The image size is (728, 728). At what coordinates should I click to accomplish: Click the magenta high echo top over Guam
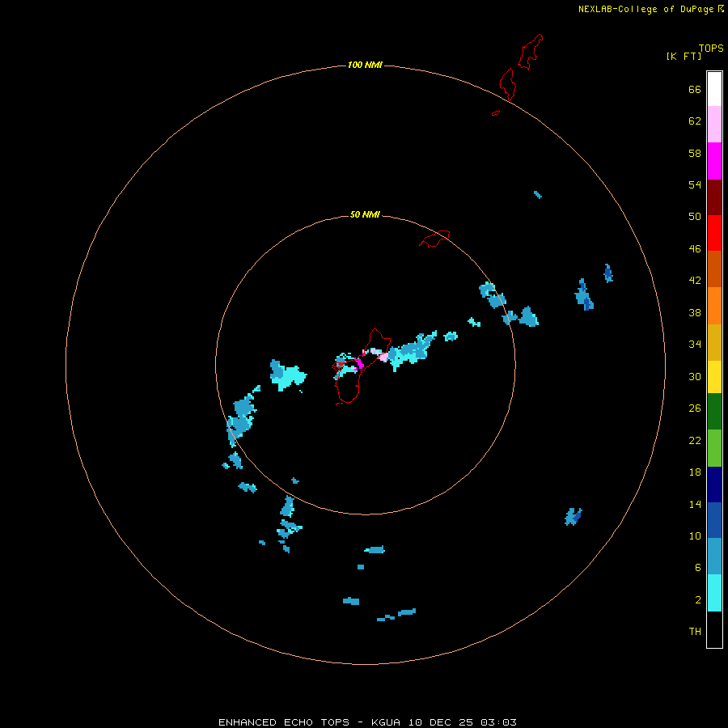(359, 362)
